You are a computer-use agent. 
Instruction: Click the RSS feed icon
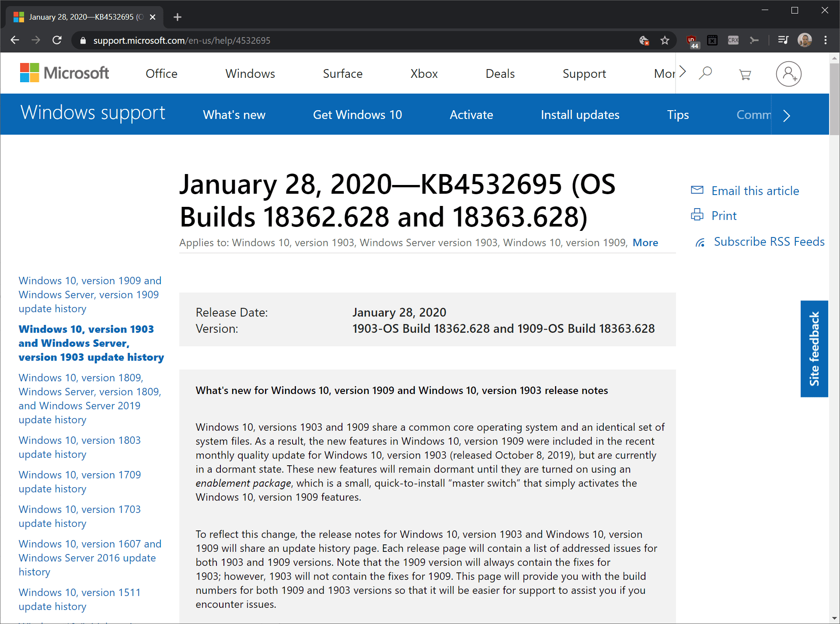click(x=700, y=242)
